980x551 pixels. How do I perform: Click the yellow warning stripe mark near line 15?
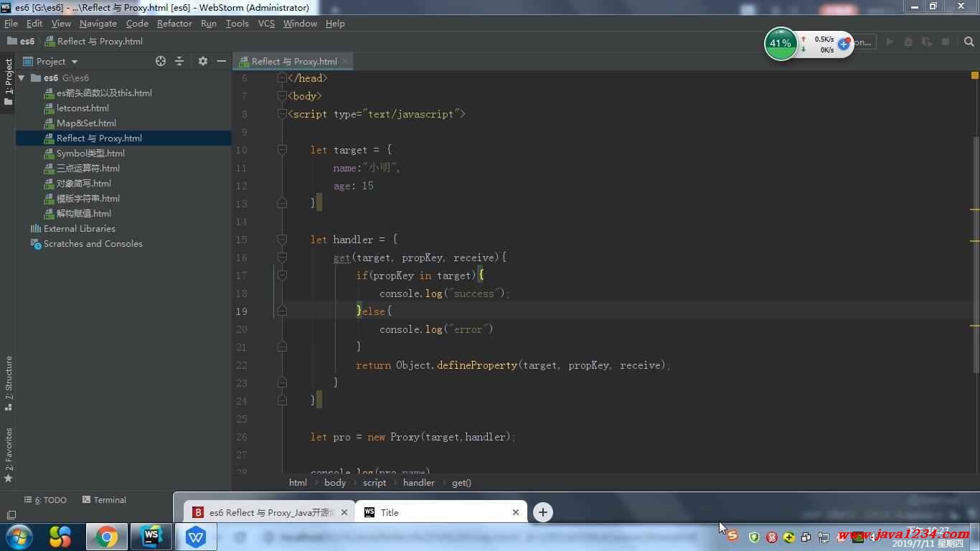(975, 241)
